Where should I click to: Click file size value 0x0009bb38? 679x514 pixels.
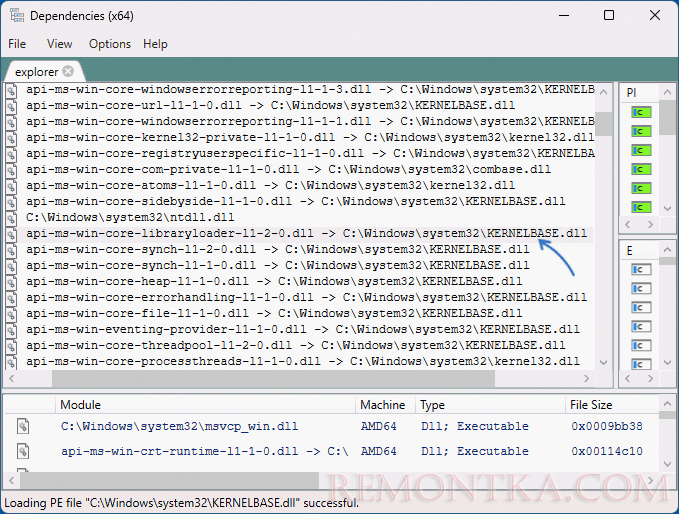(x=607, y=427)
